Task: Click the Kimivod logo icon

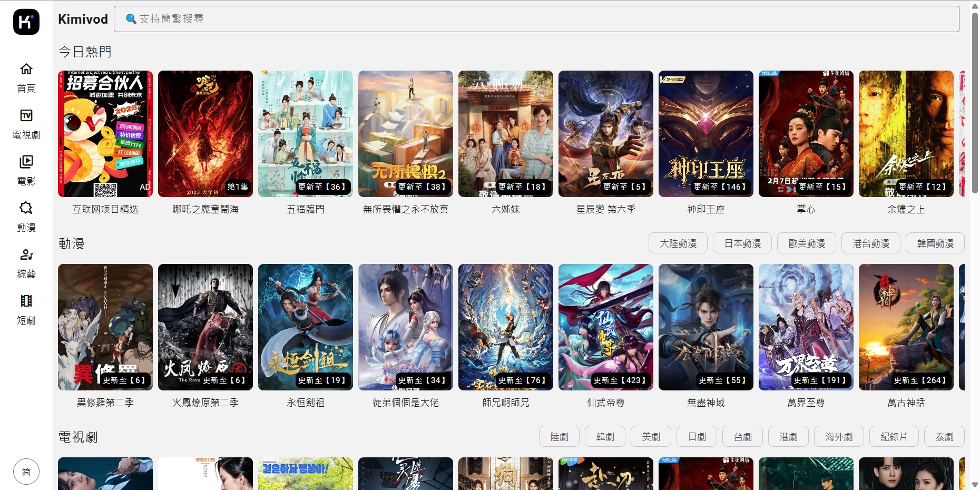Action: click(26, 22)
